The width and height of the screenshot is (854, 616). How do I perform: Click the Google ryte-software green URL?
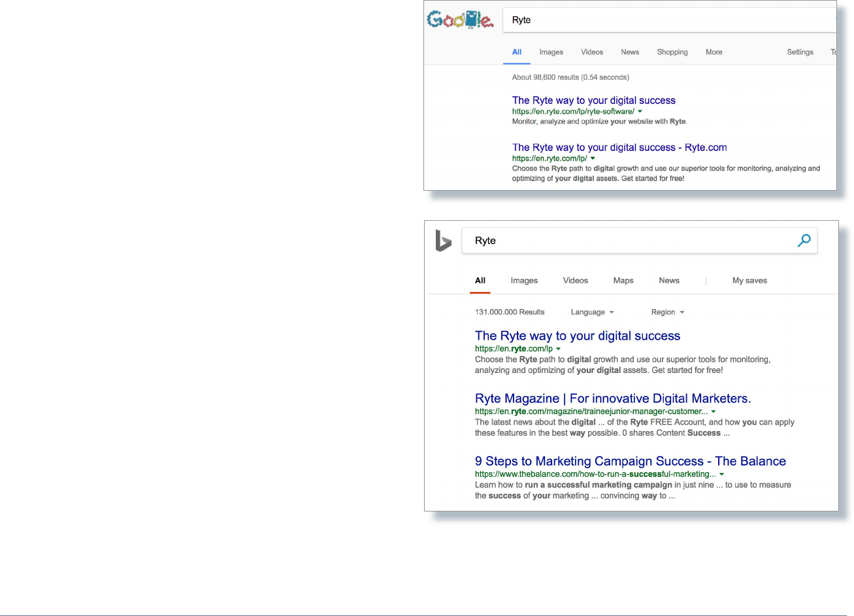573,112
